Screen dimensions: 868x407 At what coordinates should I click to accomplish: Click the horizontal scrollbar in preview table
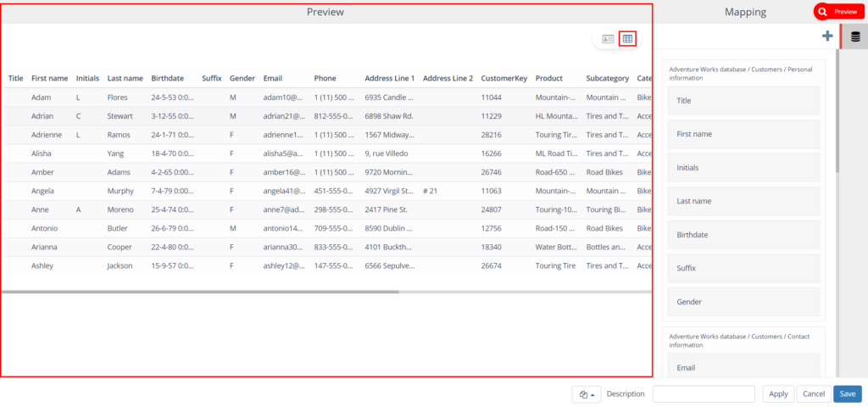pos(200,292)
